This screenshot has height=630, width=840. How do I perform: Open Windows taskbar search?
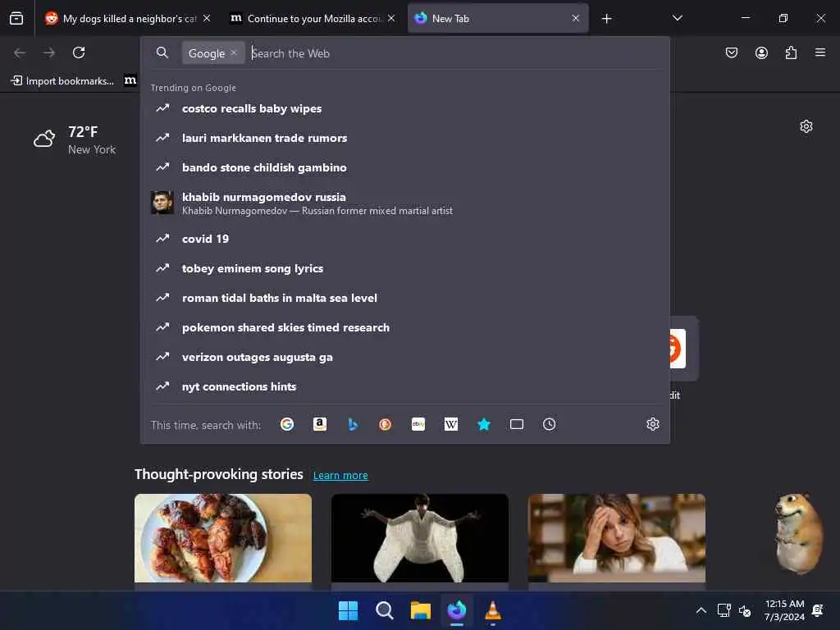384,610
